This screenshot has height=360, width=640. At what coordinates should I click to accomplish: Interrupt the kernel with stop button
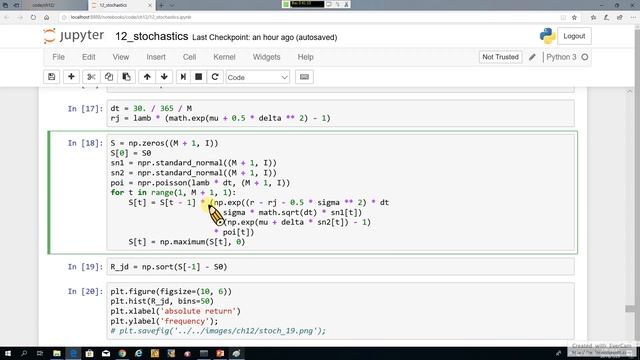point(199,77)
